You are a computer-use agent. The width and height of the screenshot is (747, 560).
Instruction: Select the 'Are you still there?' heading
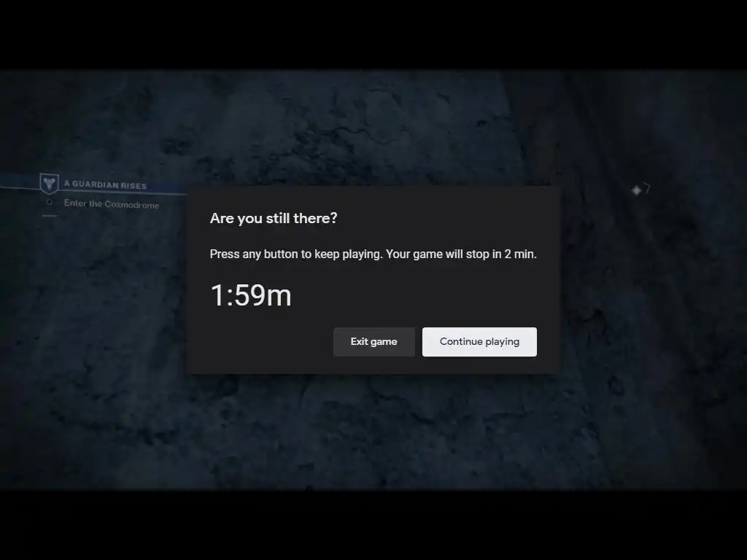point(274,218)
